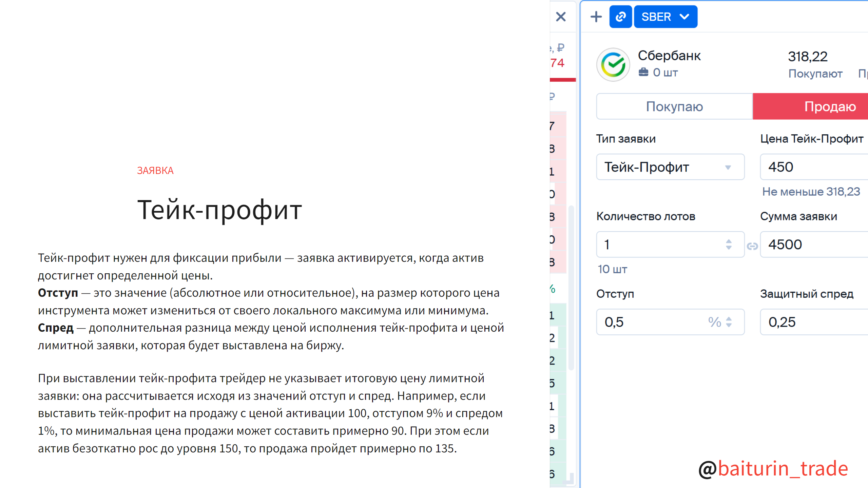
Task: Switch Отступ percent unit symbol
Action: [x=714, y=322]
